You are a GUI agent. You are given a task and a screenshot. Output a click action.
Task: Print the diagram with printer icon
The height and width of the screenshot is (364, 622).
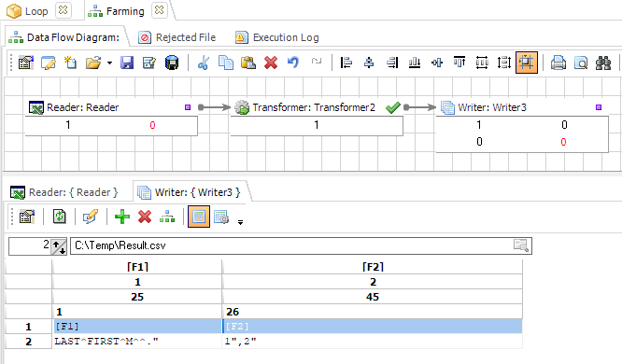tap(558, 63)
